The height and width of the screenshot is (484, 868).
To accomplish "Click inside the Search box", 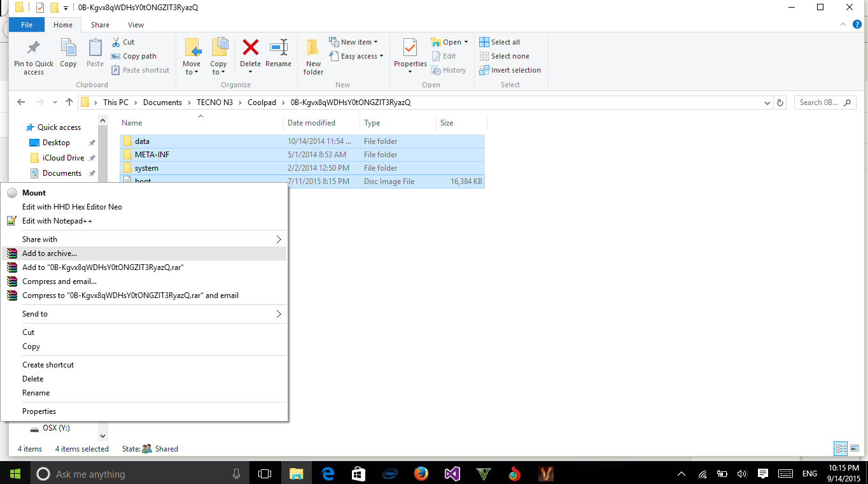I will coord(821,102).
